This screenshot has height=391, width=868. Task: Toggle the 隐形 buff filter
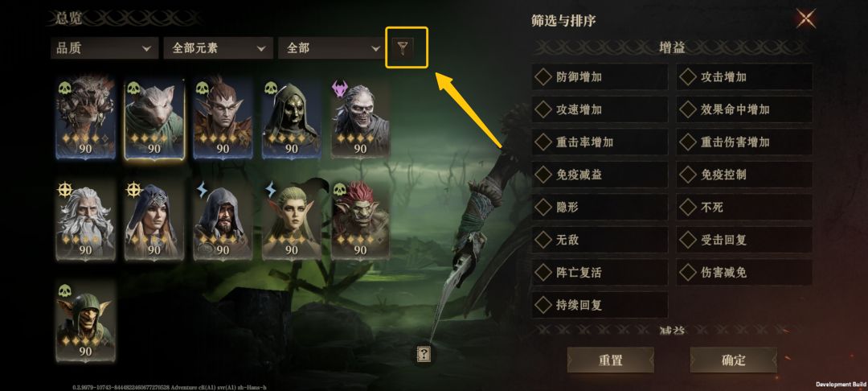point(600,208)
